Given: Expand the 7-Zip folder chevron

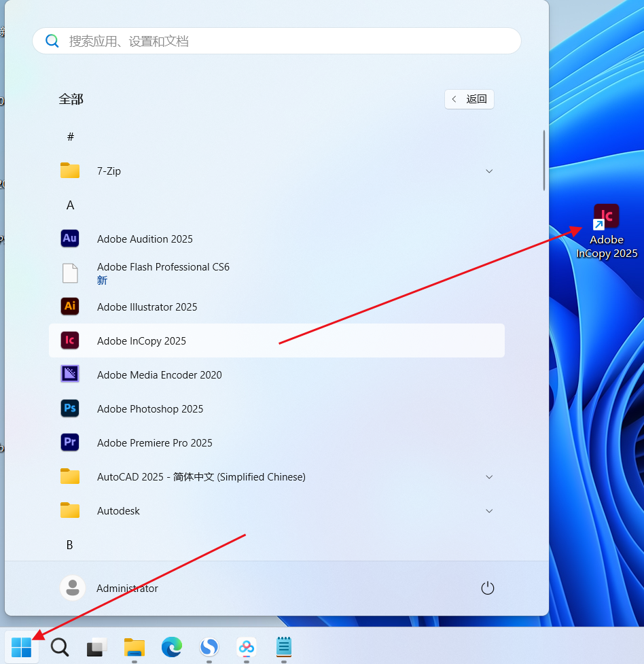Looking at the screenshot, I should pos(489,171).
